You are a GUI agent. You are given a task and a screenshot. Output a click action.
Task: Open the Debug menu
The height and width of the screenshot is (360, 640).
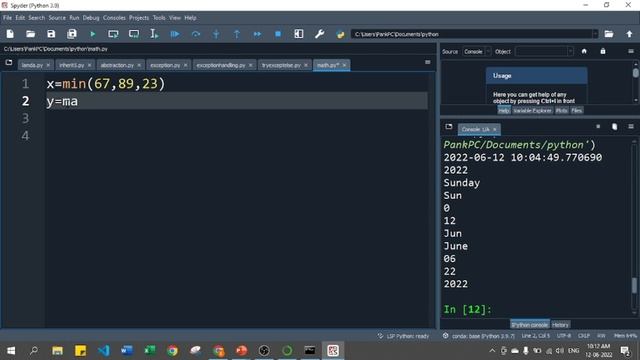tap(91, 18)
